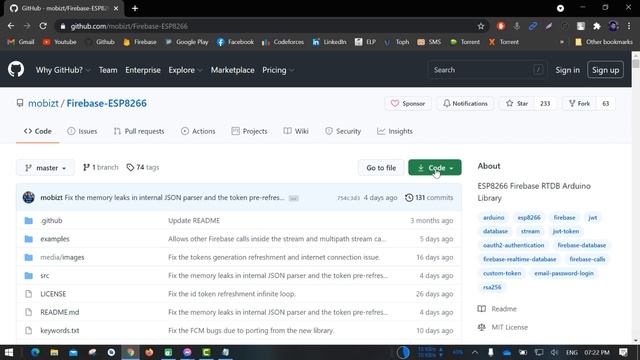This screenshot has height=360, width=640.
Task: Open the arduino topic tag
Action: 493,218
